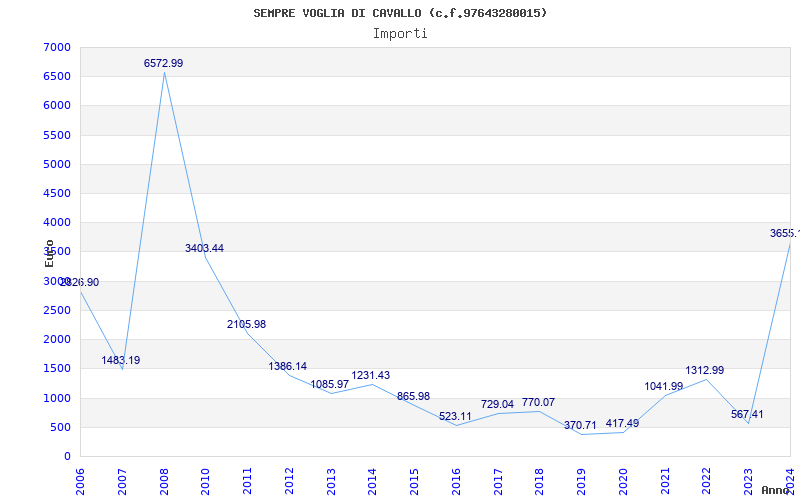
Task: Select data label 370.71
Action: (580, 426)
